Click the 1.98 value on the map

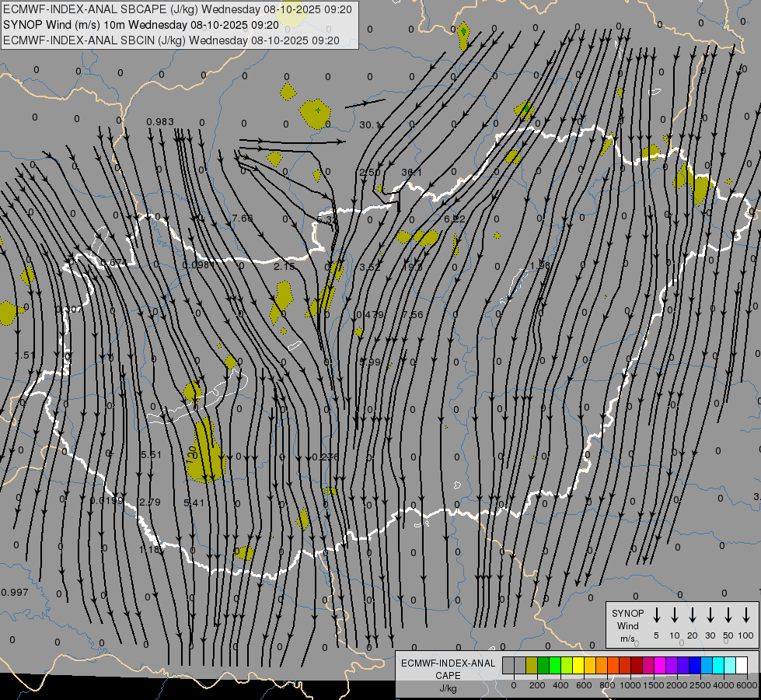point(540,265)
